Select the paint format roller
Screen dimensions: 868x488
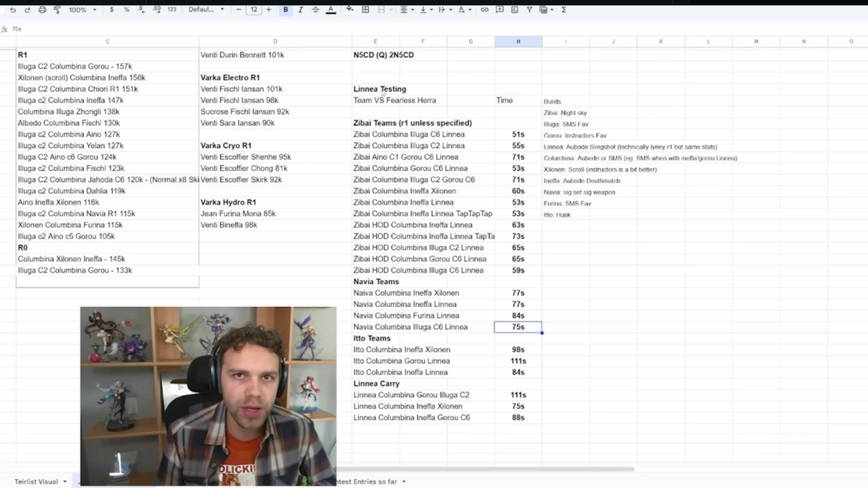[57, 10]
